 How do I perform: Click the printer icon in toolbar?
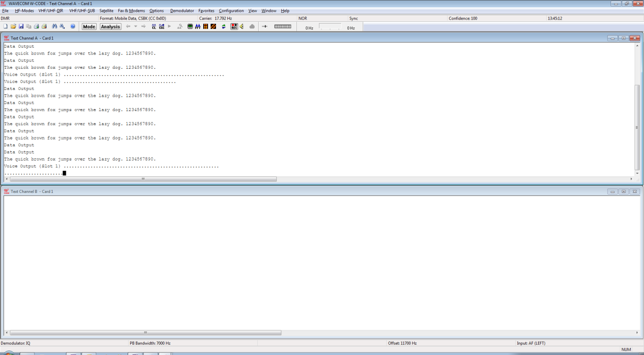(36, 27)
